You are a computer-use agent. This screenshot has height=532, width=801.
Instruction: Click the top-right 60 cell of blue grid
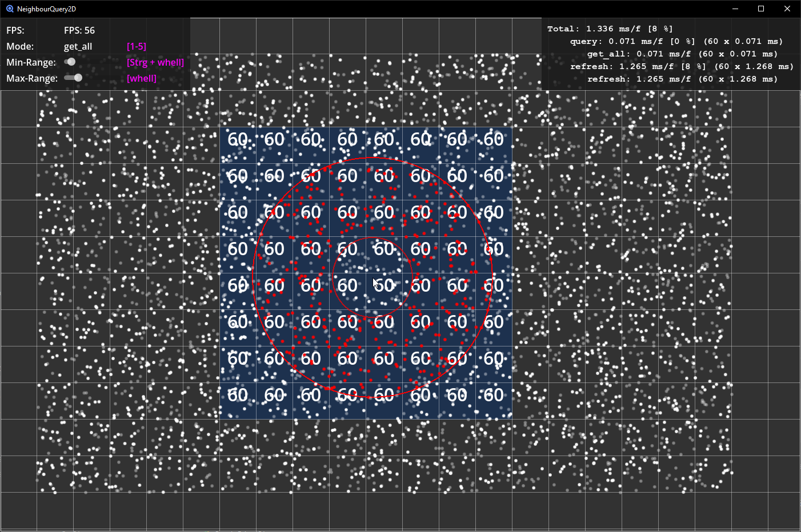494,139
